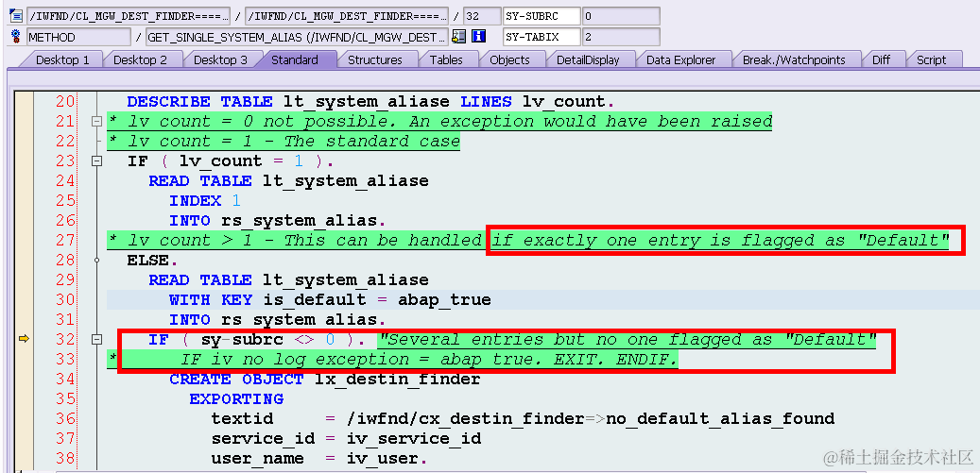Switch to the Desktop 2 tab
The height and width of the screenshot is (473, 980).
click(x=140, y=59)
